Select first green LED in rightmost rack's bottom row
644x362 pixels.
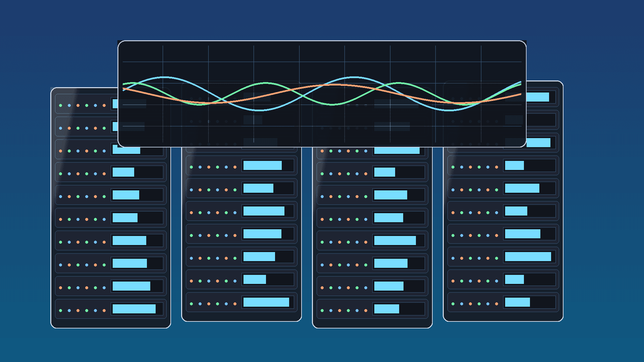(x=453, y=304)
